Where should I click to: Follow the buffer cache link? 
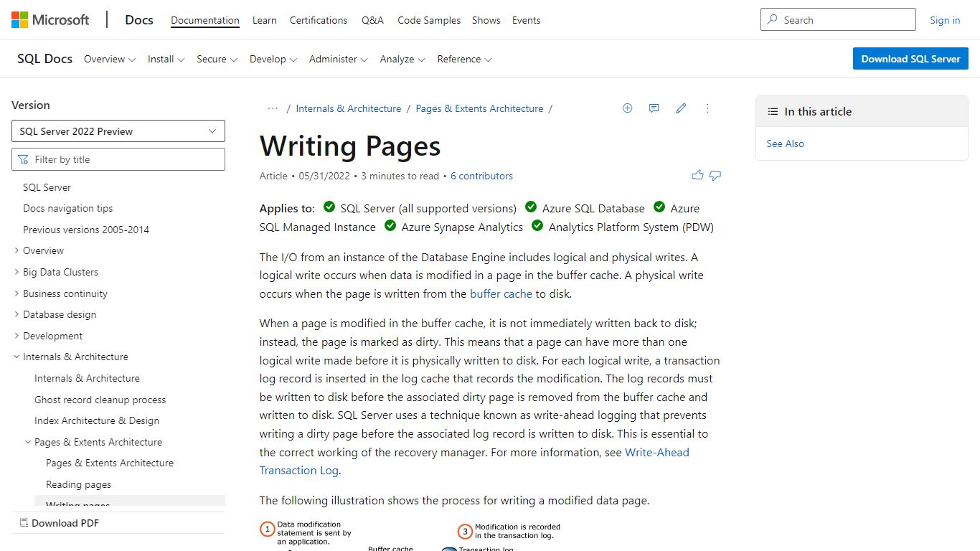pos(501,293)
